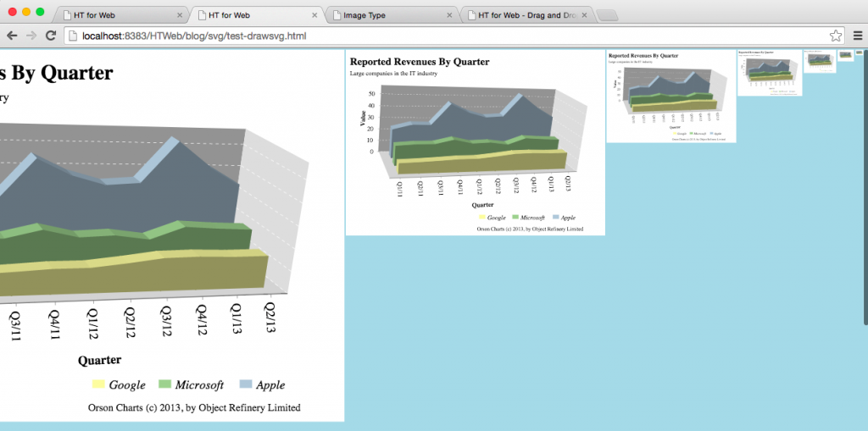
Task: Bookmark this page with the star icon
Action: point(835,36)
